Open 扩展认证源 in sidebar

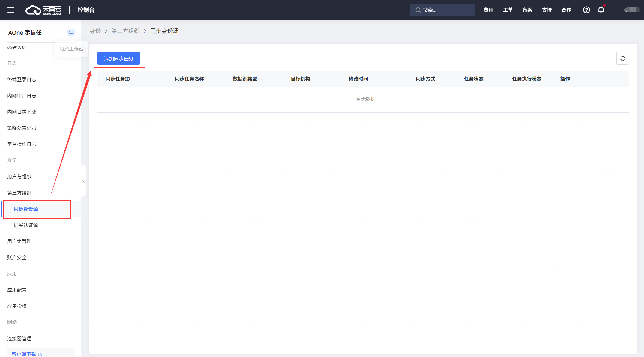click(x=26, y=225)
